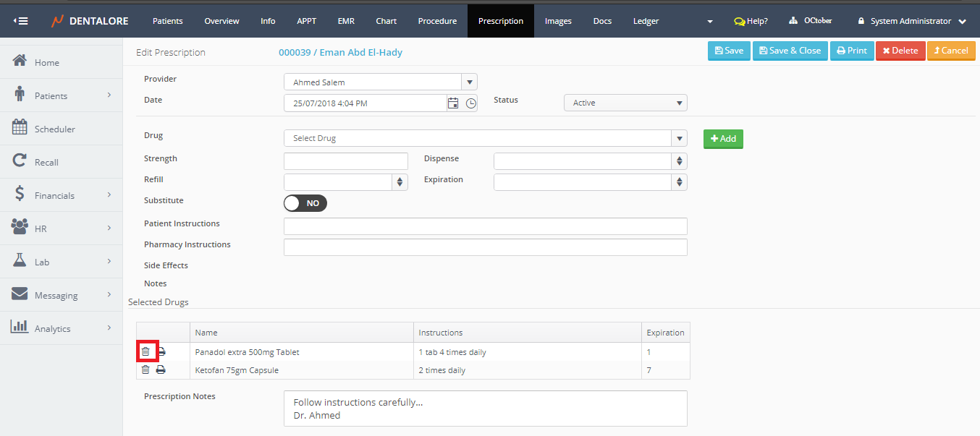Click the Patient Instructions text field

[x=485, y=226]
